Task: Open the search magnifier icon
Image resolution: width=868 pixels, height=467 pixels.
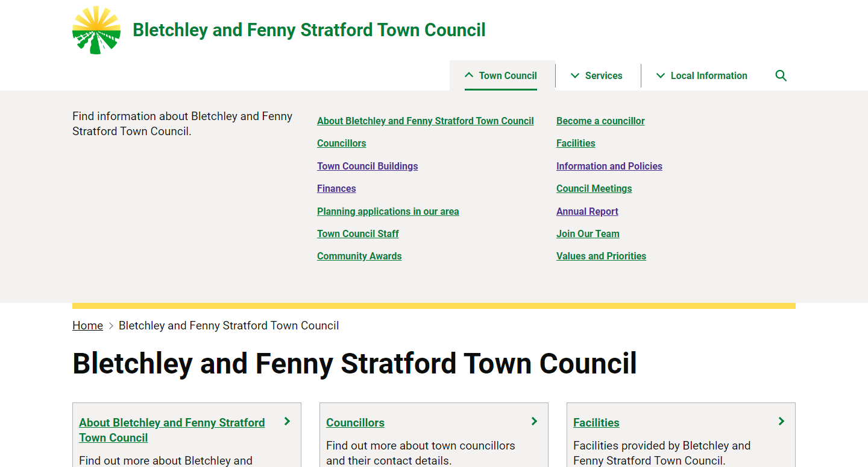Action: [781, 75]
